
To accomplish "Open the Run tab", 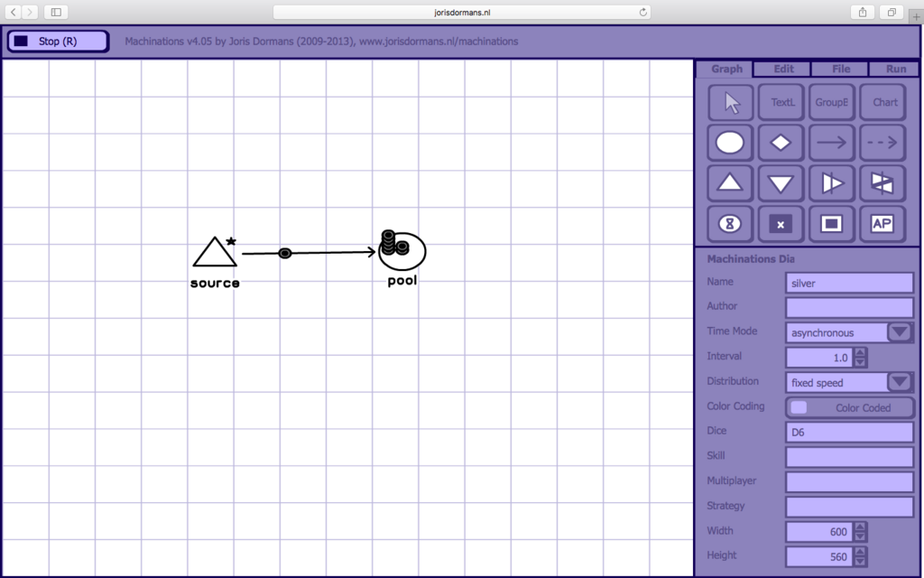I will pos(895,69).
